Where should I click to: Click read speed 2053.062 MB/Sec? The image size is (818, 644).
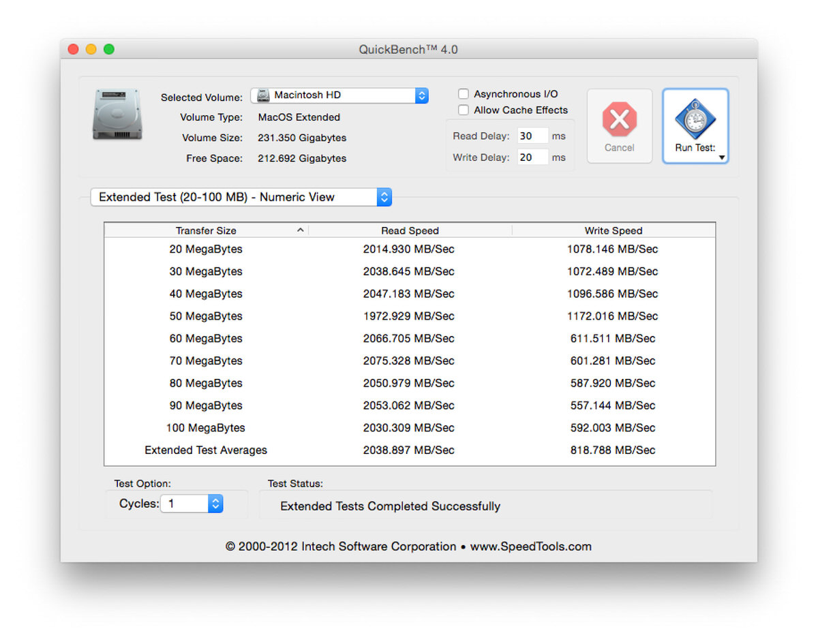point(409,405)
